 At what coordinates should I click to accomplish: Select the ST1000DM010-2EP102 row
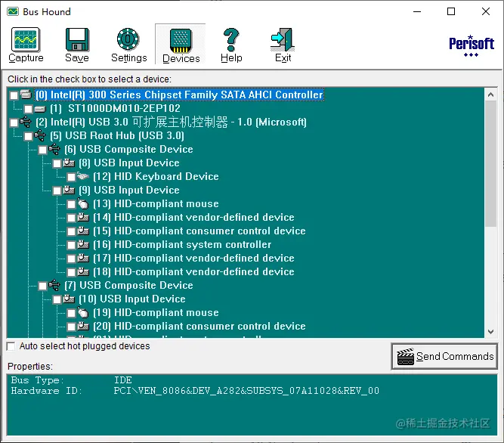click(115, 109)
